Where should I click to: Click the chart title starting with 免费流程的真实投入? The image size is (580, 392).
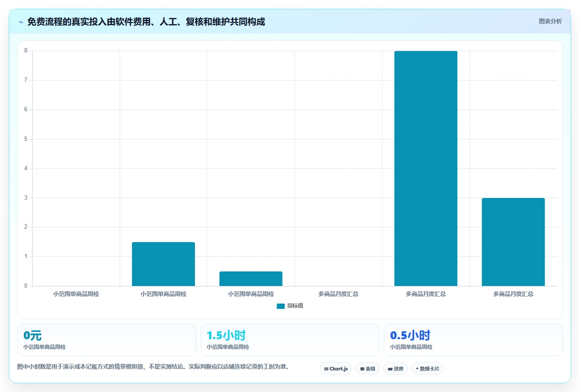coord(146,22)
